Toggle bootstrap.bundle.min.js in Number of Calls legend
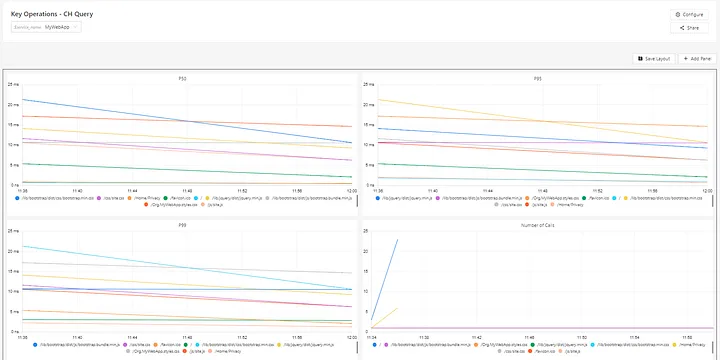This screenshot has height=360, width=720. point(428,344)
